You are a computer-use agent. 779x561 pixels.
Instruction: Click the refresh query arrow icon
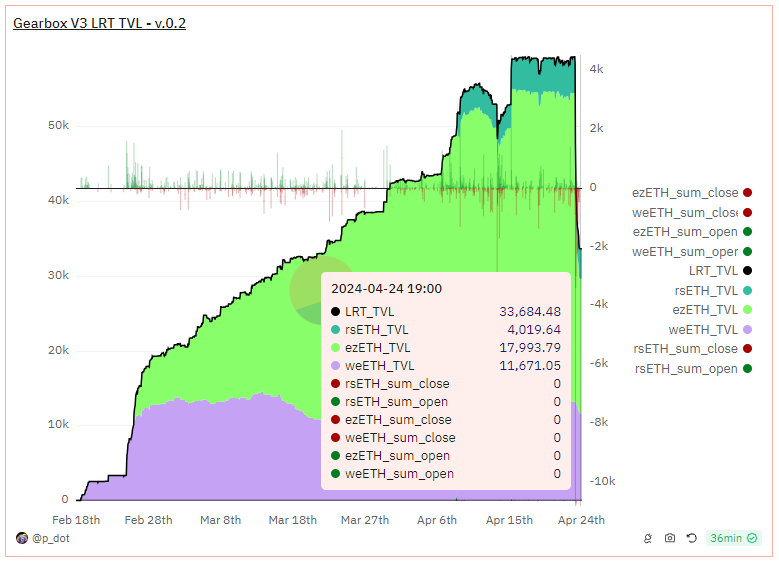692,538
